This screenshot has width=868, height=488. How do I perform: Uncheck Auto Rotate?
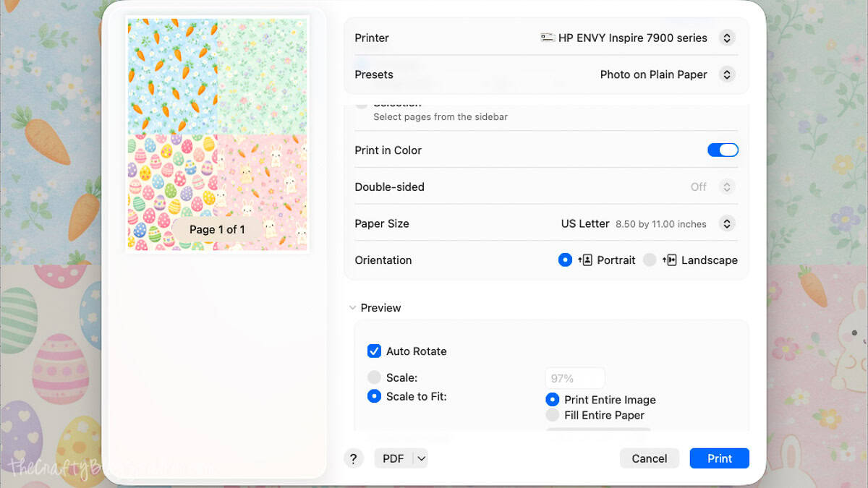[x=374, y=351]
